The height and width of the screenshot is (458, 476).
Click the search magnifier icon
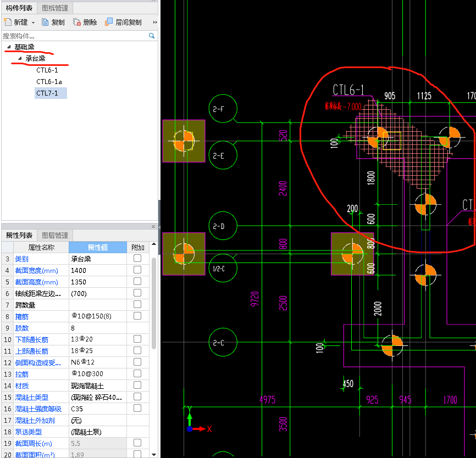[x=152, y=36]
